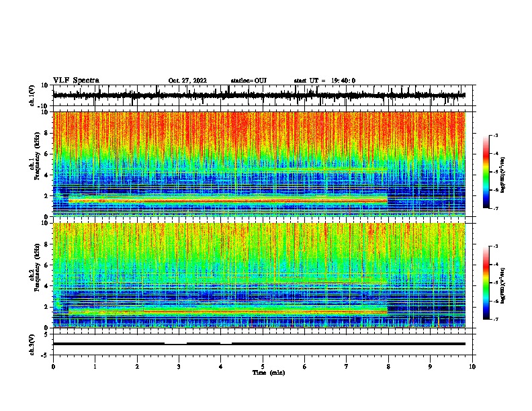
Task: Click the "-3" tick on ch.2 color bar
Action: [496, 246]
